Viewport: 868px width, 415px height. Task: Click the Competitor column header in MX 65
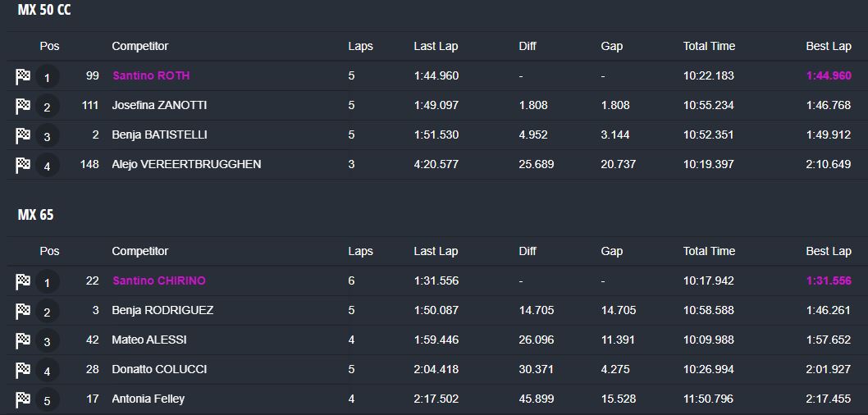pos(139,251)
